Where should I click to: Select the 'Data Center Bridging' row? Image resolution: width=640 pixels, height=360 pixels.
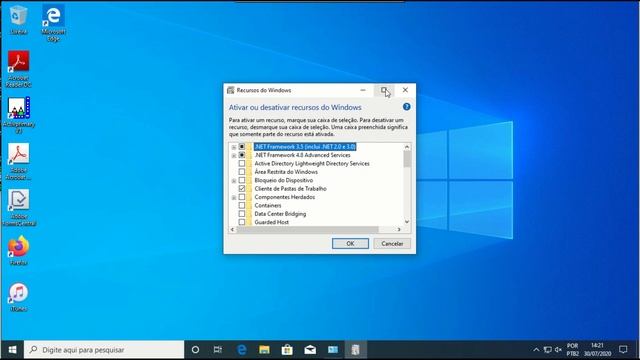point(280,213)
